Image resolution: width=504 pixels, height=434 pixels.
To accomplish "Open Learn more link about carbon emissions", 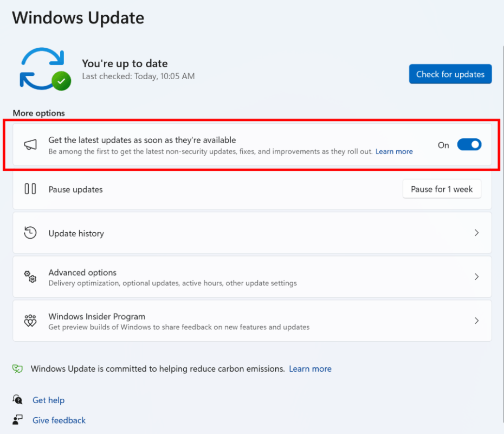I will (310, 369).
